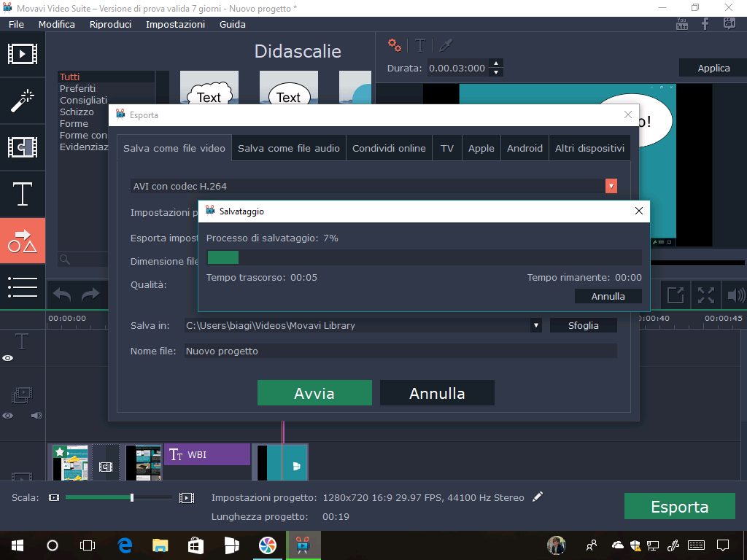This screenshot has height=560, width=747.
Task: Open the Transitions sidebar icon
Action: tap(23, 147)
